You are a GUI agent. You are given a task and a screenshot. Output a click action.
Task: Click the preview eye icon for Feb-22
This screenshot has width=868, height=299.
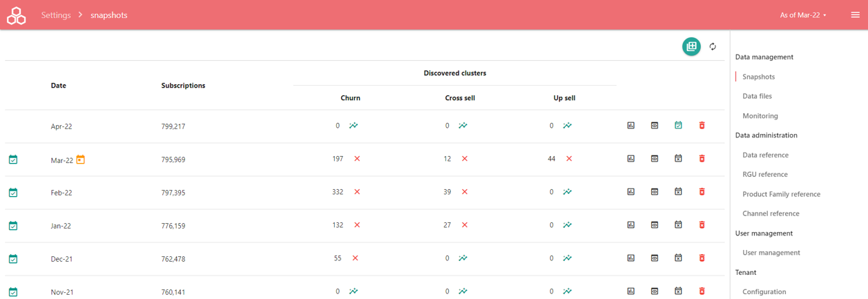click(655, 192)
